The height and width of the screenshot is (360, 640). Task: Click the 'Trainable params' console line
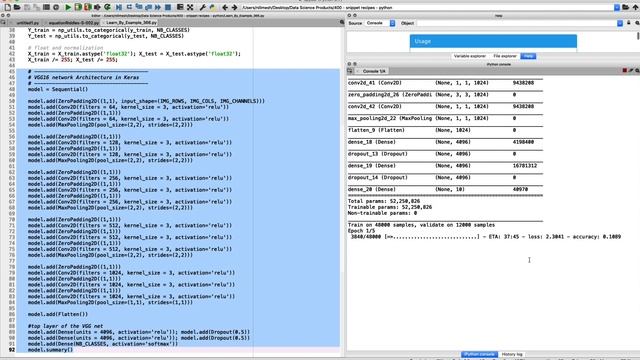390,207
